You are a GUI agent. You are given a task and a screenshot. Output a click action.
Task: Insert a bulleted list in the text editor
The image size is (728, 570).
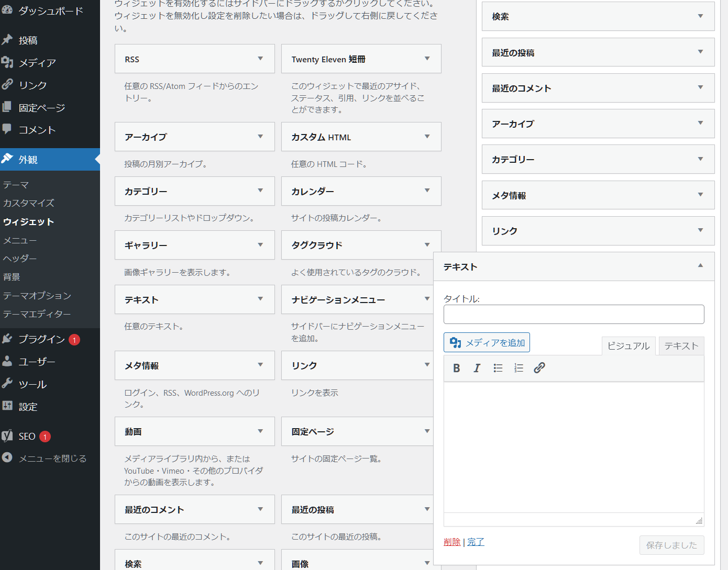(x=498, y=368)
